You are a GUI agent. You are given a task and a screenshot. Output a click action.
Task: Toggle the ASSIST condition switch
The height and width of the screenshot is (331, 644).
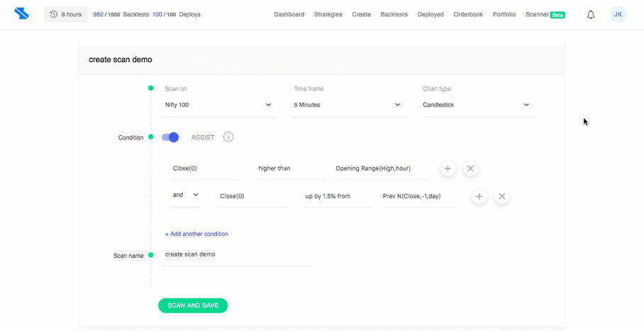point(170,137)
